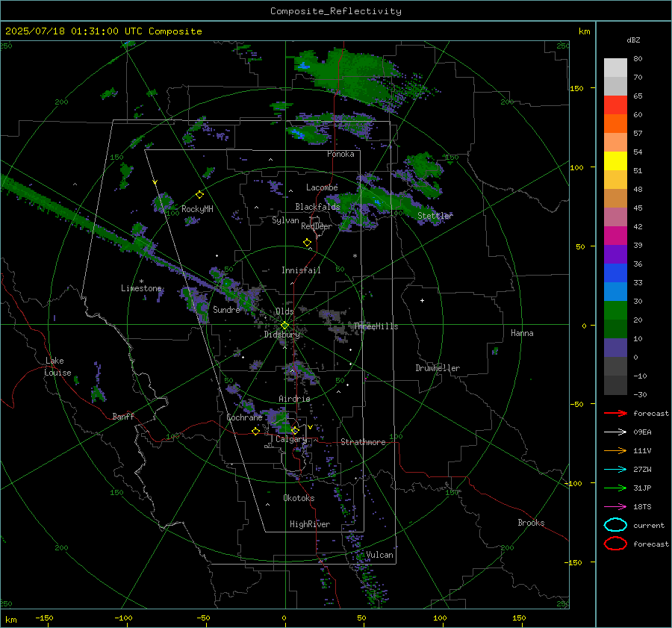Select the purple 39-36 dBZ color swatch
672x628 pixels.
coord(615,255)
